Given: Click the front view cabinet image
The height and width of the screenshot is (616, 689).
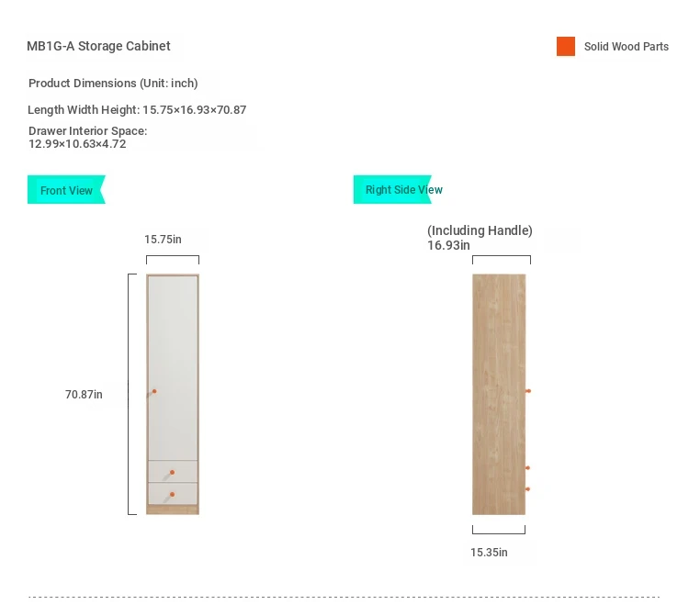Looking at the screenshot, I should pos(173,394).
